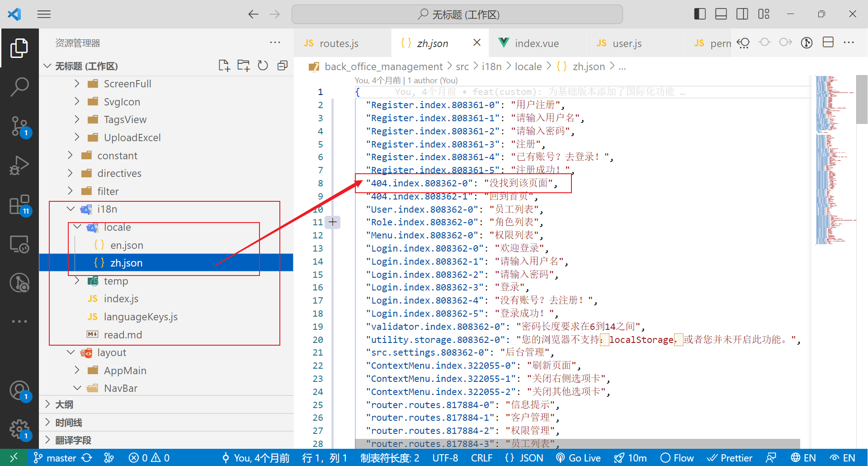Split the editor using the toolbar icon

[828, 42]
